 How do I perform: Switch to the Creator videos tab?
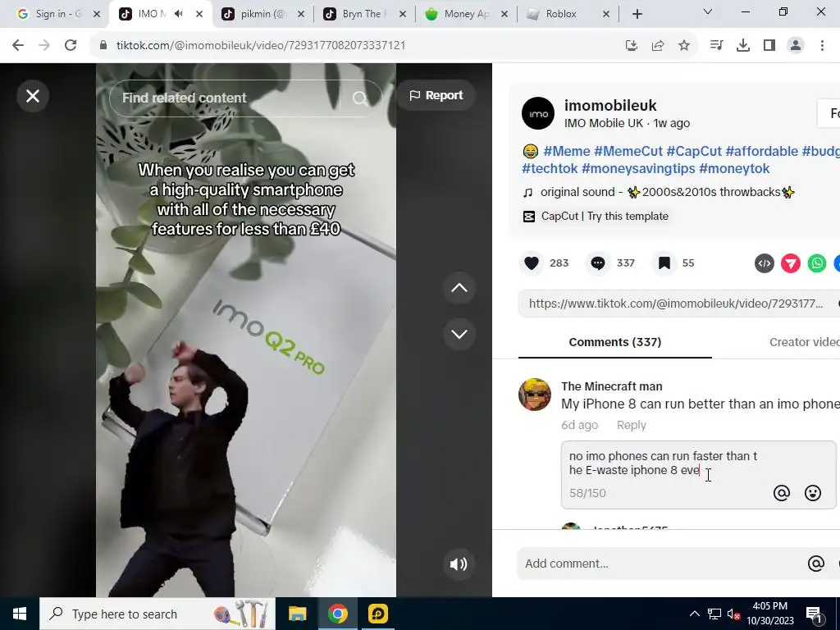pyautogui.click(x=805, y=342)
